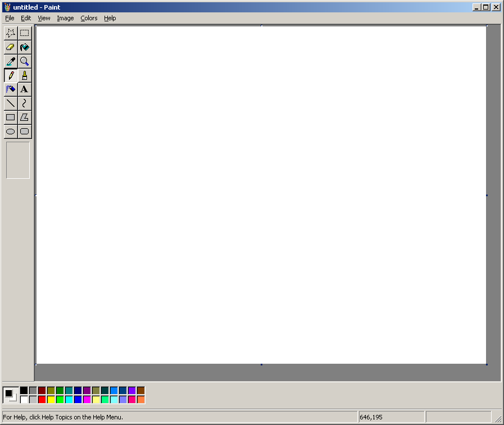Select the orange swatch at the end of the bottom row
The height and width of the screenshot is (425, 504).
click(141, 400)
